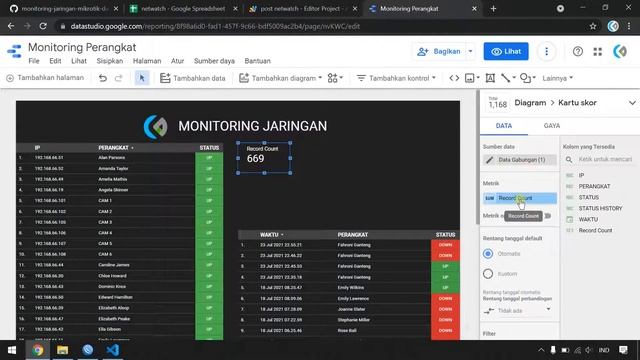640x360 pixels.
Task: Open Visual Studio Code from the taskbar
Action: (x=113, y=350)
